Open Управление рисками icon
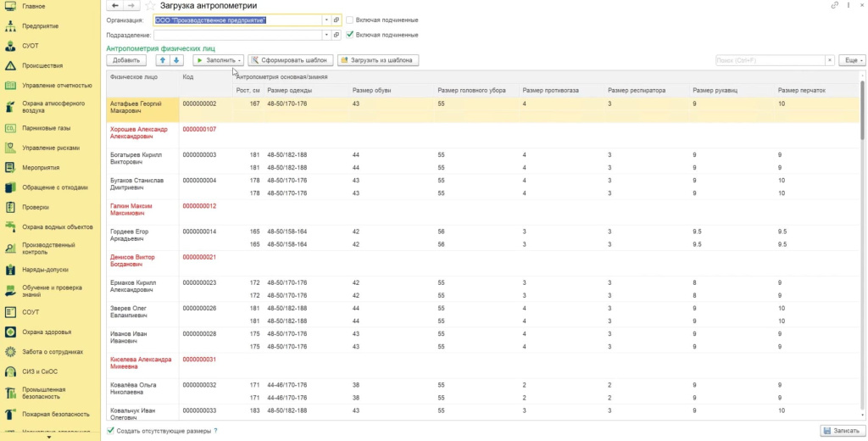Image resolution: width=868 pixels, height=441 pixels. click(x=10, y=148)
